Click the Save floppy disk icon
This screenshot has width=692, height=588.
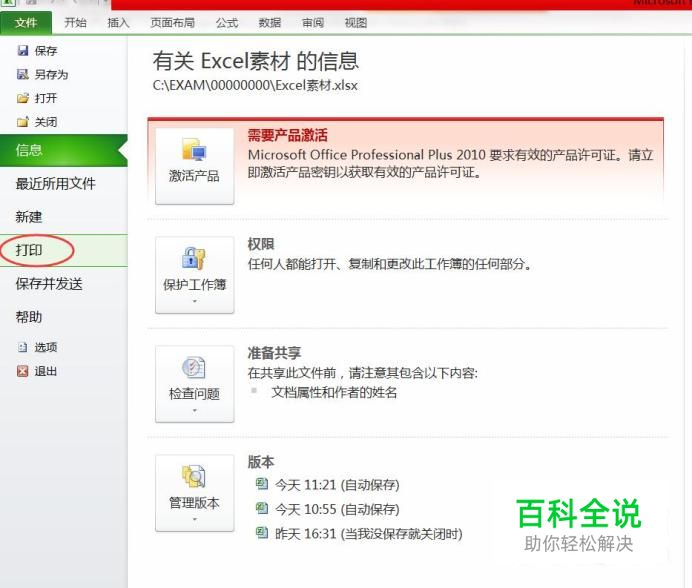click(x=23, y=50)
